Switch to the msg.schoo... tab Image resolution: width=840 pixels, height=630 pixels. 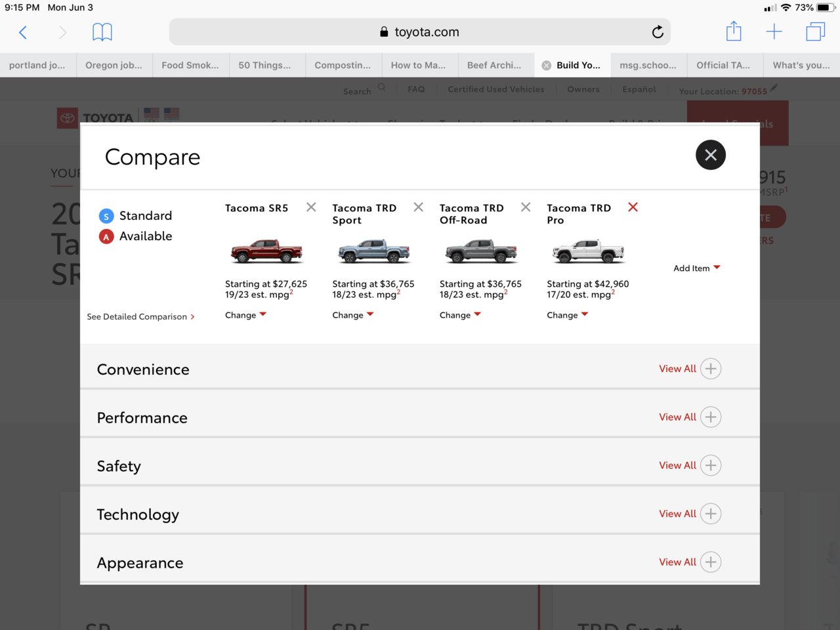[x=648, y=65]
